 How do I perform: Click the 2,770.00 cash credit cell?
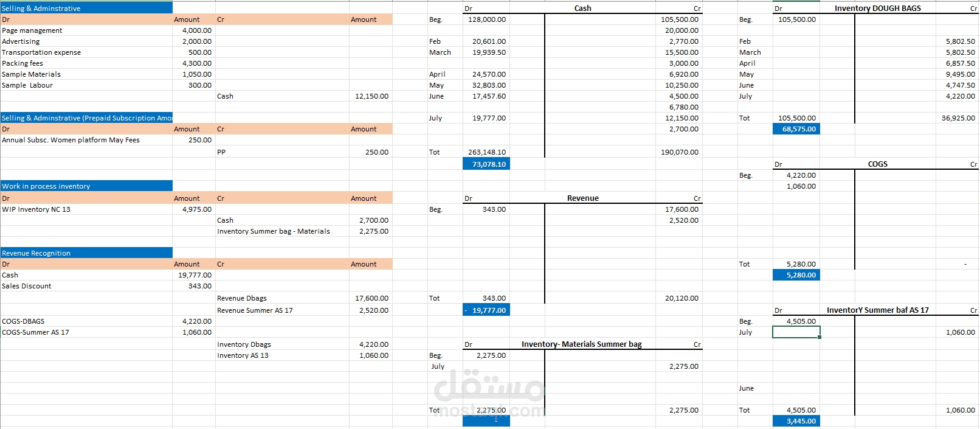[x=679, y=41]
